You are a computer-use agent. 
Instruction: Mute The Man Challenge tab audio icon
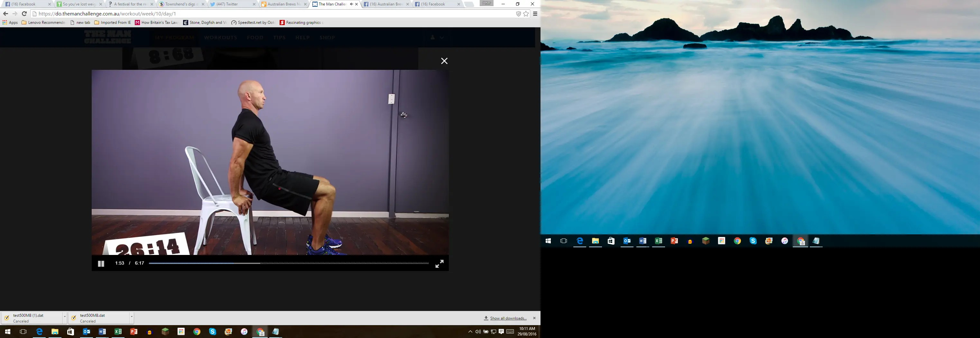351,4
